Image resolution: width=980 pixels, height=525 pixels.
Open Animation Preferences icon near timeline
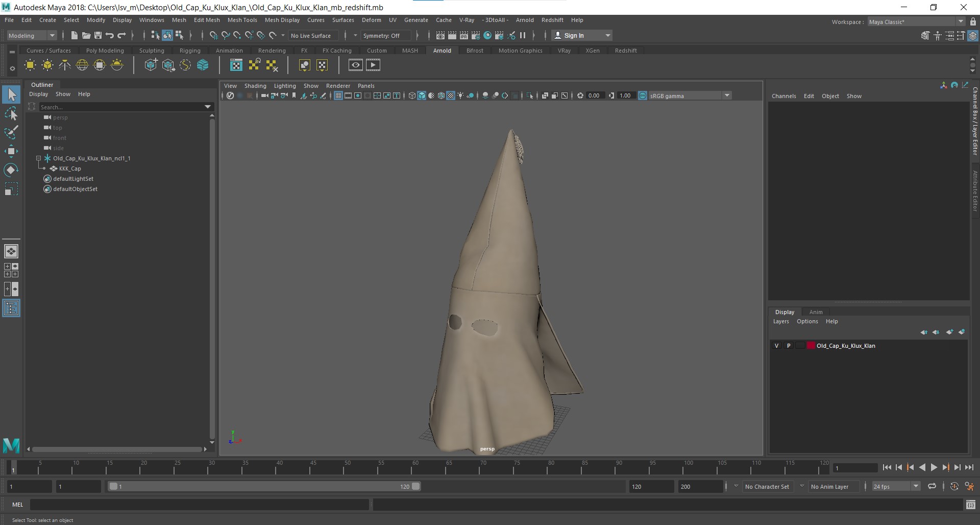click(969, 487)
